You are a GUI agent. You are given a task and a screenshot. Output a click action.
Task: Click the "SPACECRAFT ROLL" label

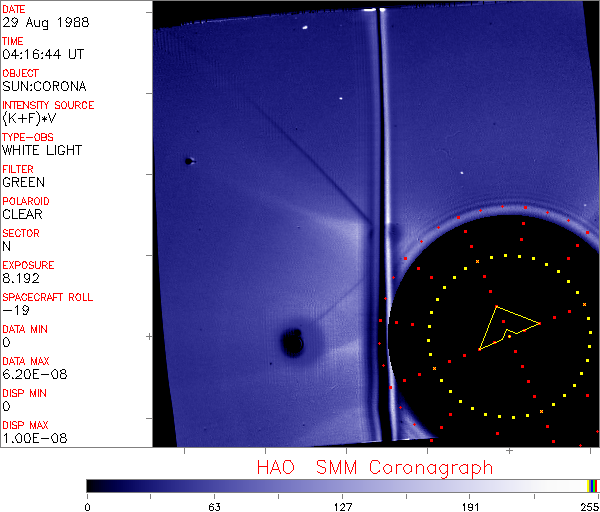click(x=48, y=297)
